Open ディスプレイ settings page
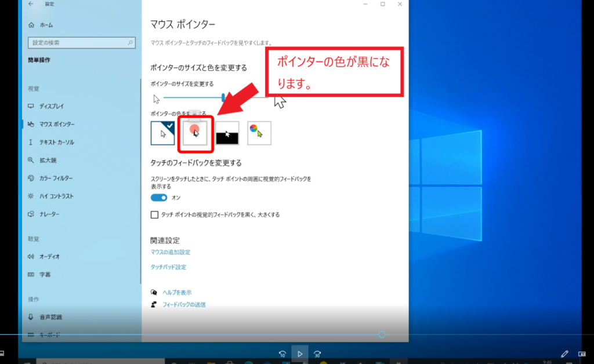594x364 pixels. 51,107
